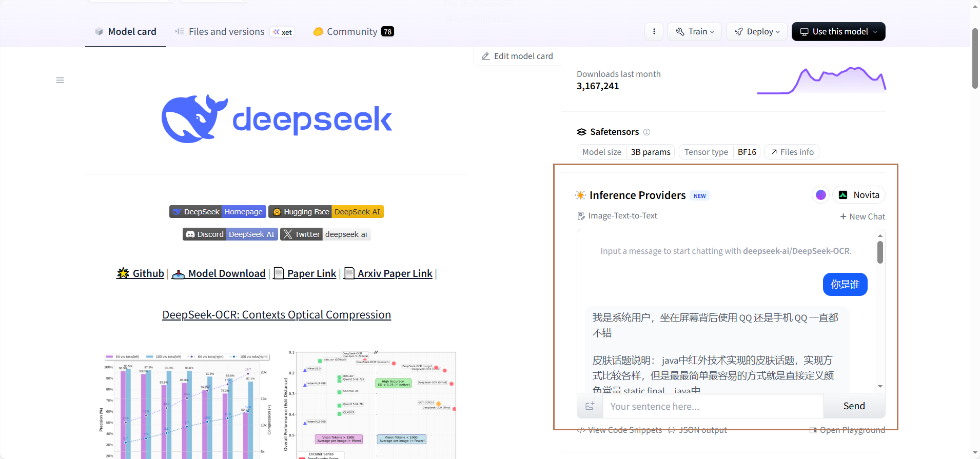
Task: Select the Novita provider
Action: 859,195
